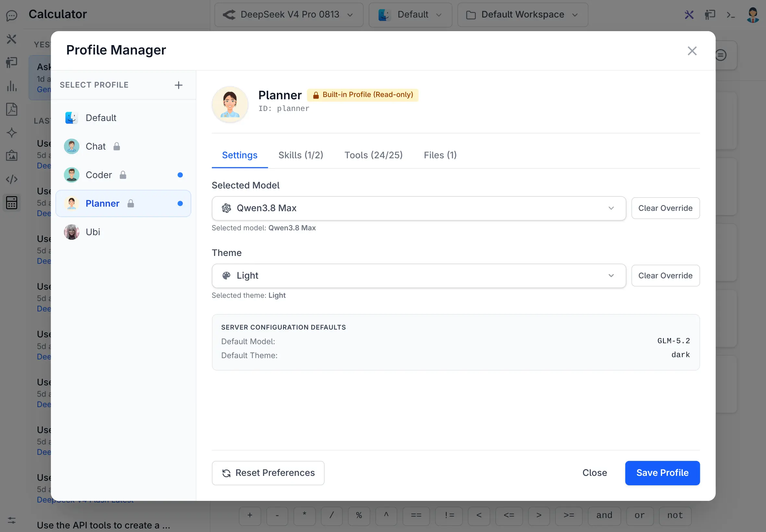Viewport: 766px width, 532px height.
Task: Open the code brackets icon in the sidebar
Action: click(12, 179)
